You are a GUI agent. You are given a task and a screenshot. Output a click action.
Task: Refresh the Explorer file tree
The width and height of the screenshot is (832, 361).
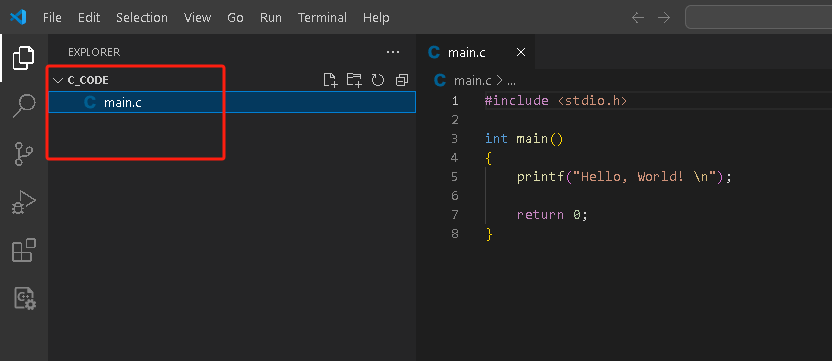click(x=377, y=80)
